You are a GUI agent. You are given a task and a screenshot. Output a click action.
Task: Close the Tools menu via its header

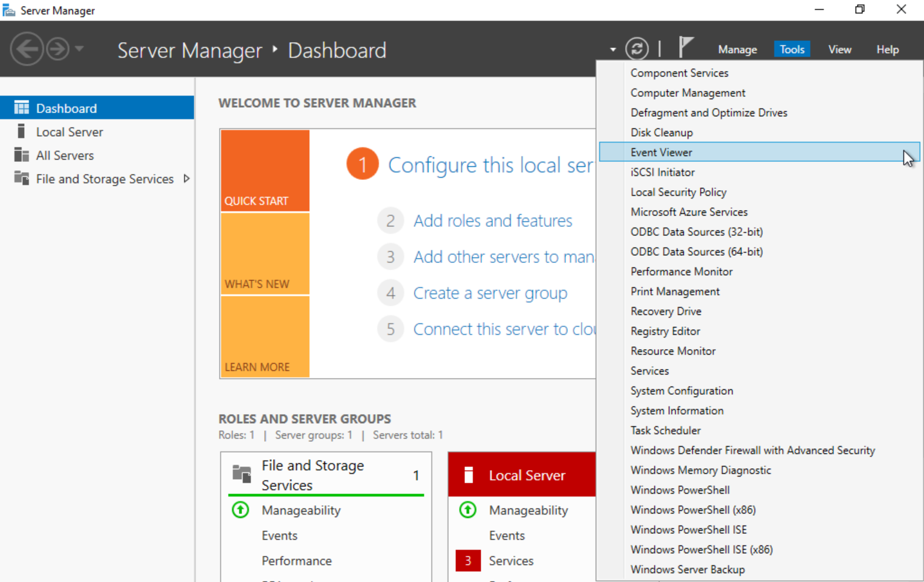pos(792,49)
